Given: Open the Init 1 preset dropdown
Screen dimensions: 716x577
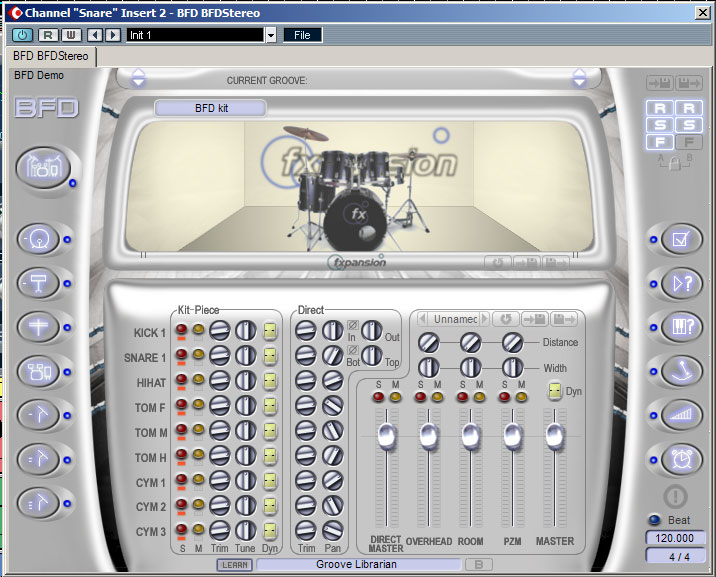Looking at the screenshot, I should [270, 35].
